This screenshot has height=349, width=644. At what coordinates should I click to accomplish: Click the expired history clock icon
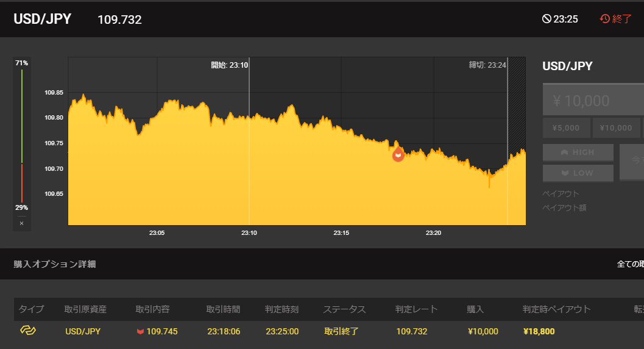[604, 19]
